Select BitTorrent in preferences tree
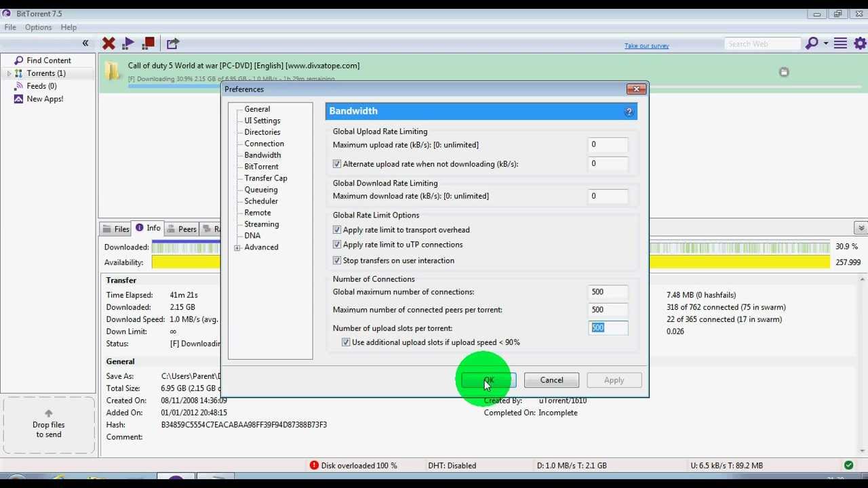The height and width of the screenshot is (488, 868). pos(261,167)
